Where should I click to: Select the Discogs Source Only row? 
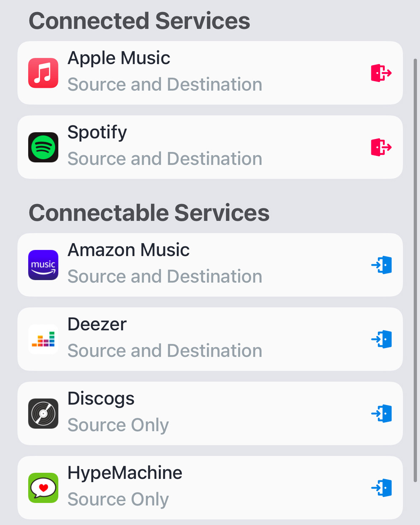[x=210, y=414]
